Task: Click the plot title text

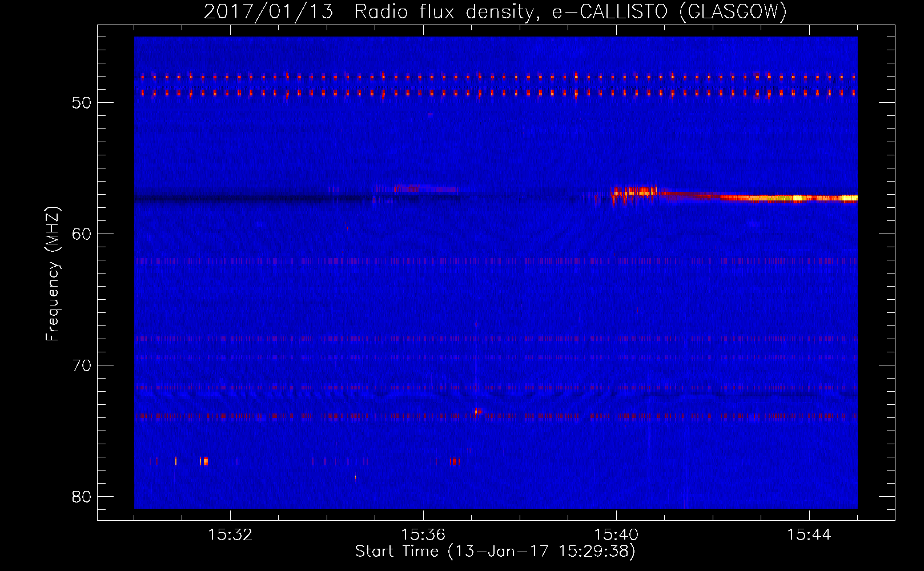Action: click(495, 11)
